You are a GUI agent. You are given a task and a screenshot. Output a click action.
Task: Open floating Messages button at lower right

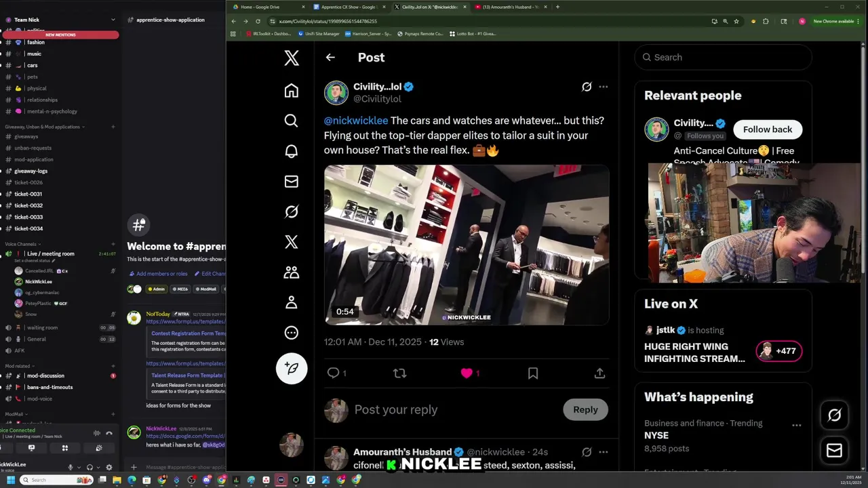click(834, 450)
